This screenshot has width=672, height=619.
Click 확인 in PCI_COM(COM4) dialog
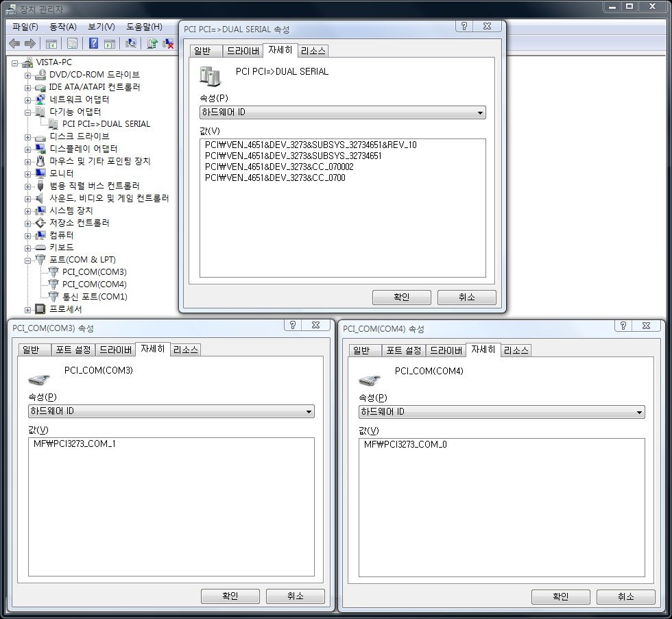point(561,597)
